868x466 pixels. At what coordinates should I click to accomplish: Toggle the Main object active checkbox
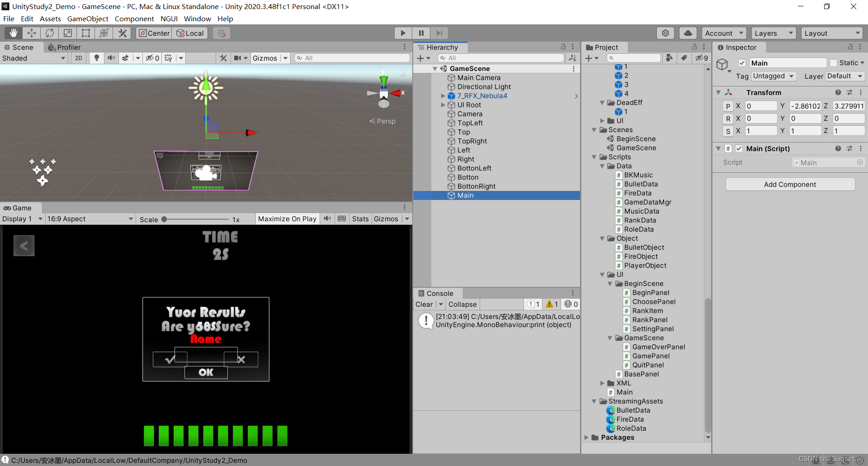742,63
